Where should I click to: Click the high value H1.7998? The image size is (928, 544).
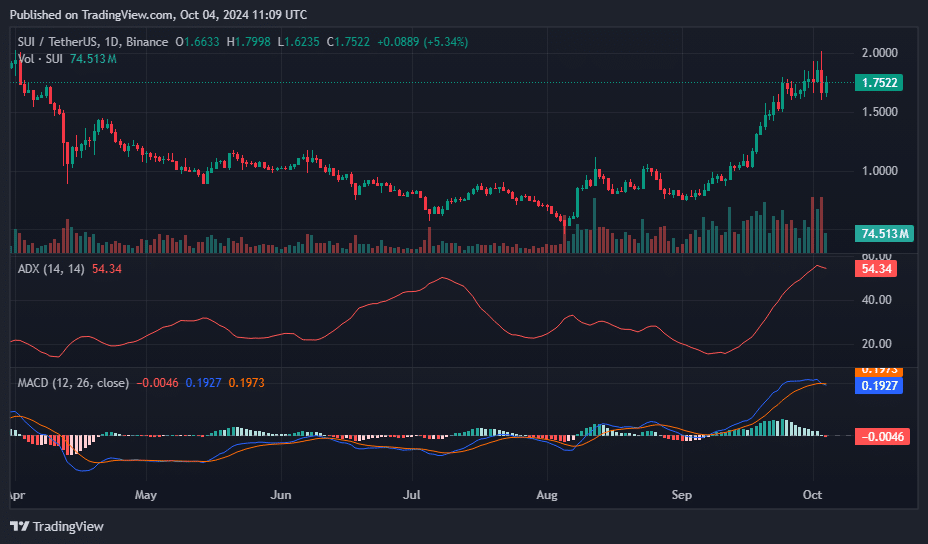click(x=249, y=42)
